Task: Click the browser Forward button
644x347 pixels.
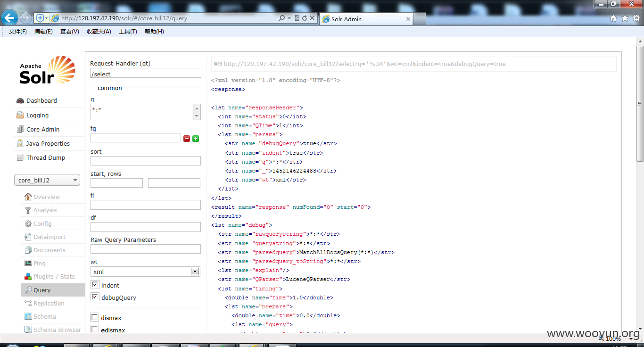Action: pyautogui.click(x=25, y=18)
